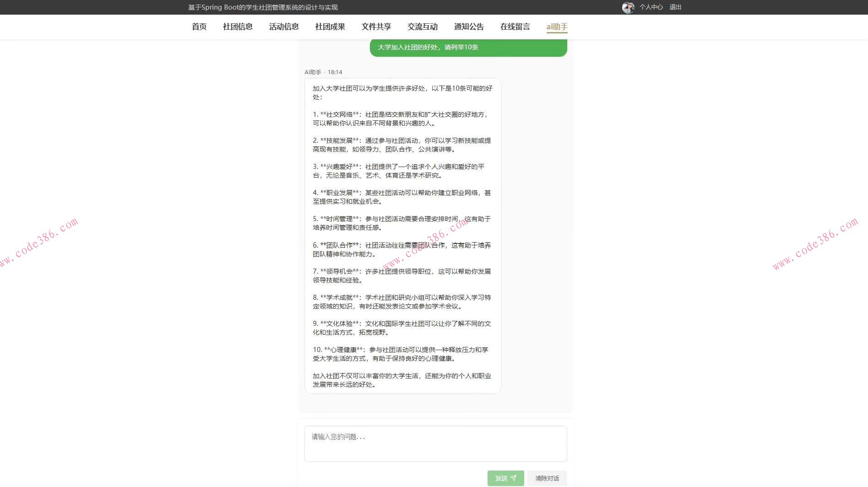Click the question input field
Viewport: 868px width, 487px height.
click(435, 443)
